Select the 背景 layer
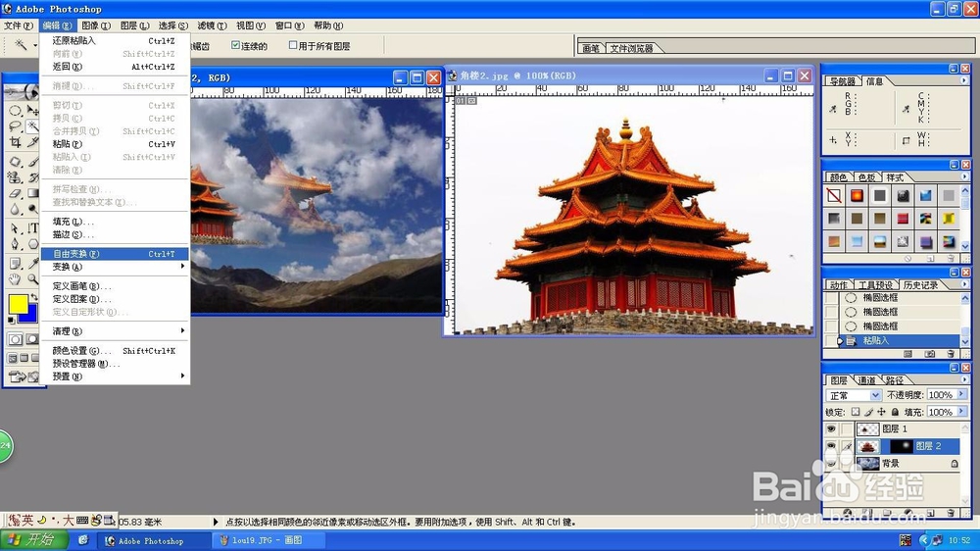The height and width of the screenshot is (551, 980). pyautogui.click(x=907, y=464)
